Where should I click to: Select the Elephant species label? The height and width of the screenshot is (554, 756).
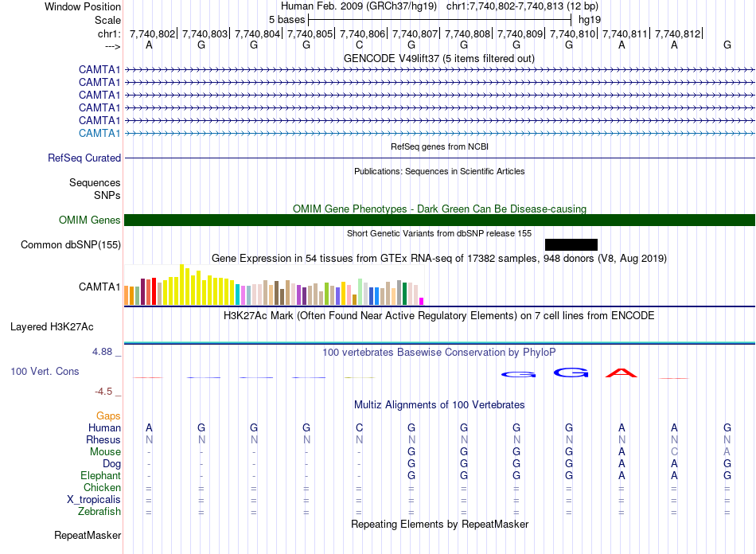(x=100, y=475)
